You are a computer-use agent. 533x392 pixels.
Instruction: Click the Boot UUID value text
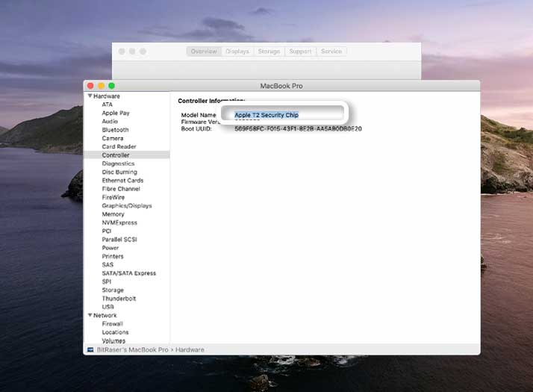(x=298, y=129)
